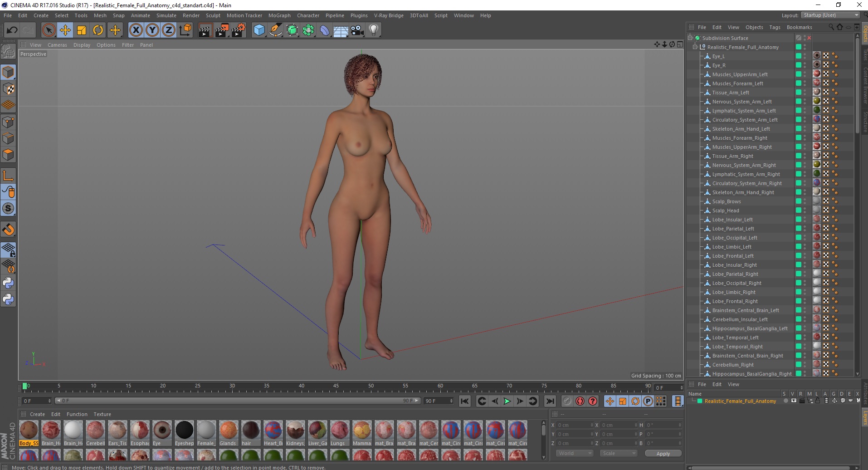Screen dimensions: 868x470
Task: Switch to Points mode
Action: coord(8,122)
